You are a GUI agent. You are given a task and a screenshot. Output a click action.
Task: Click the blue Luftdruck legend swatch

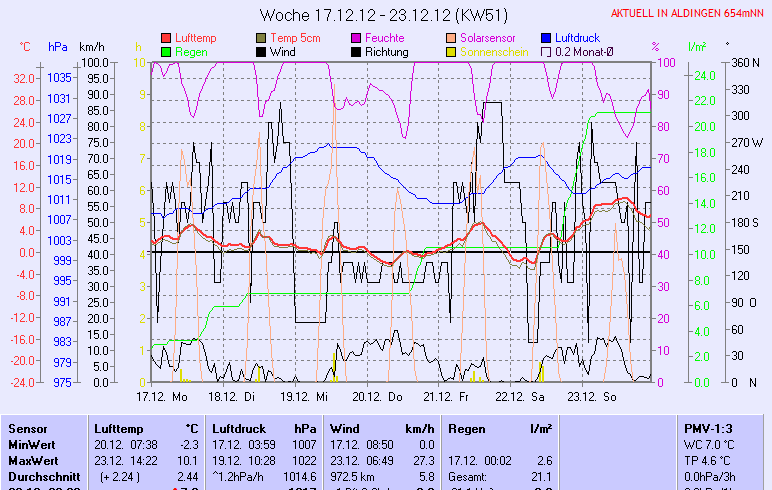(x=546, y=37)
